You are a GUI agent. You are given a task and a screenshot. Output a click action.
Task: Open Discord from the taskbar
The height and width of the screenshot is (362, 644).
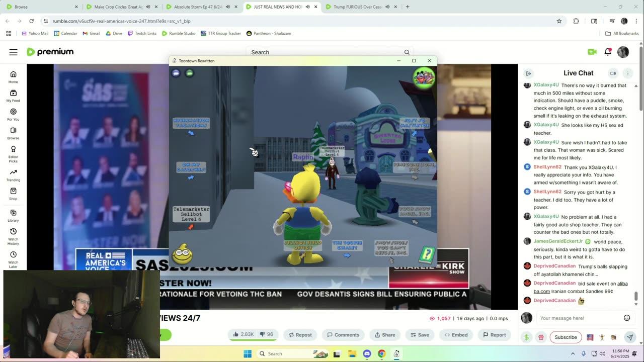tap(367, 354)
